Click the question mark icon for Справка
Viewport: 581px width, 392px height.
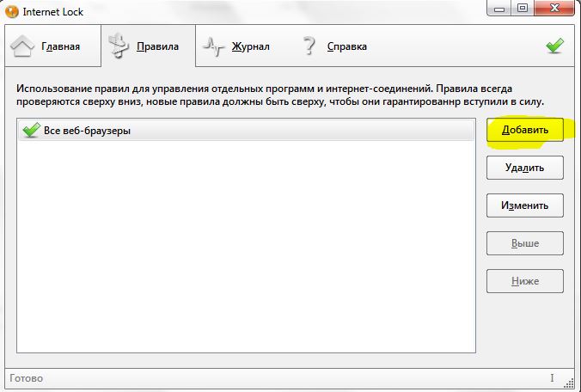pyautogui.click(x=309, y=46)
